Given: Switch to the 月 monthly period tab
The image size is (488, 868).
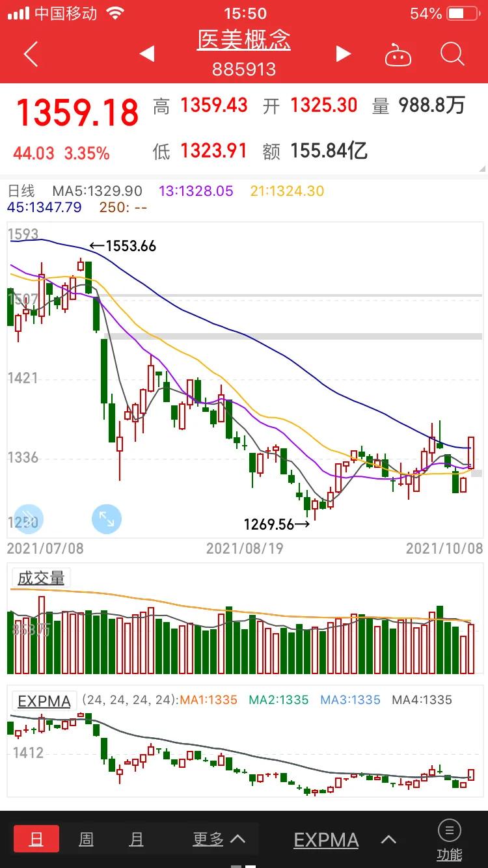Looking at the screenshot, I should click(x=136, y=839).
